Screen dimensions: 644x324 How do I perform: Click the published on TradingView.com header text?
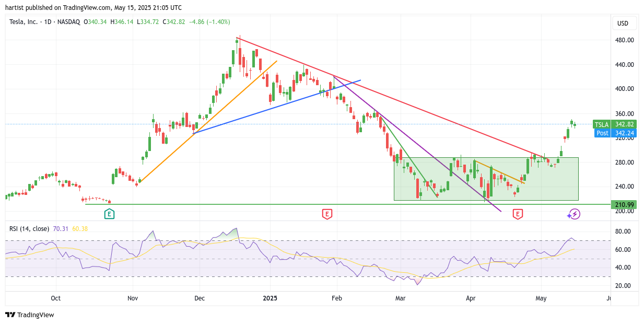[93, 7]
